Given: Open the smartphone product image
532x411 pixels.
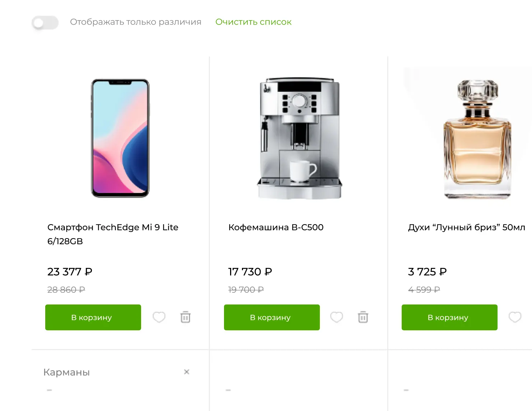Looking at the screenshot, I should [x=120, y=138].
